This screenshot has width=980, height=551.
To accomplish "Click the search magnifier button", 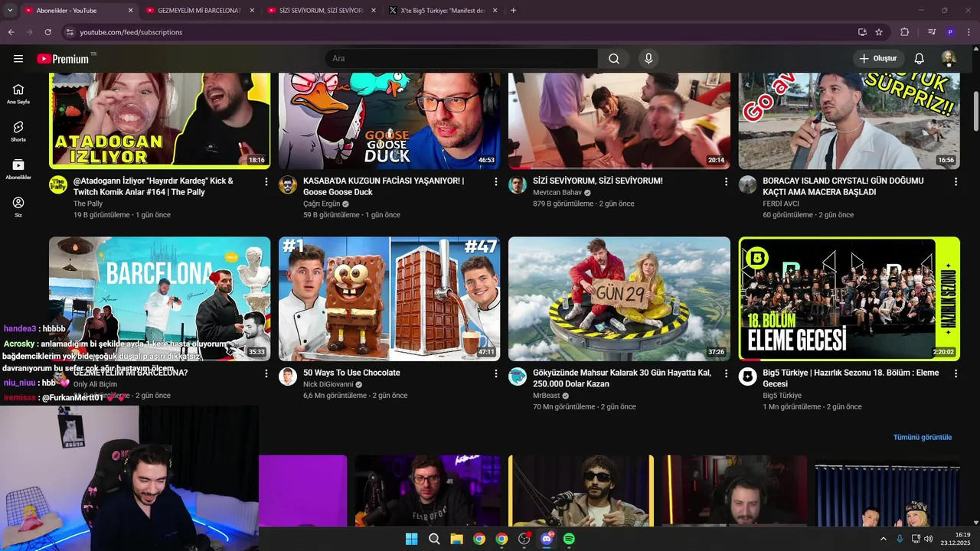I will [614, 59].
